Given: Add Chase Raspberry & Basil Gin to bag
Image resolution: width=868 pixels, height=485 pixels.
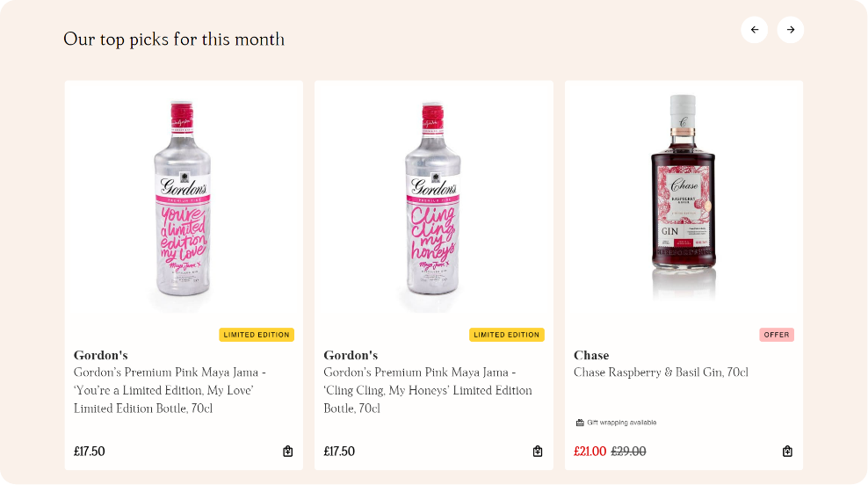Looking at the screenshot, I should click(787, 452).
